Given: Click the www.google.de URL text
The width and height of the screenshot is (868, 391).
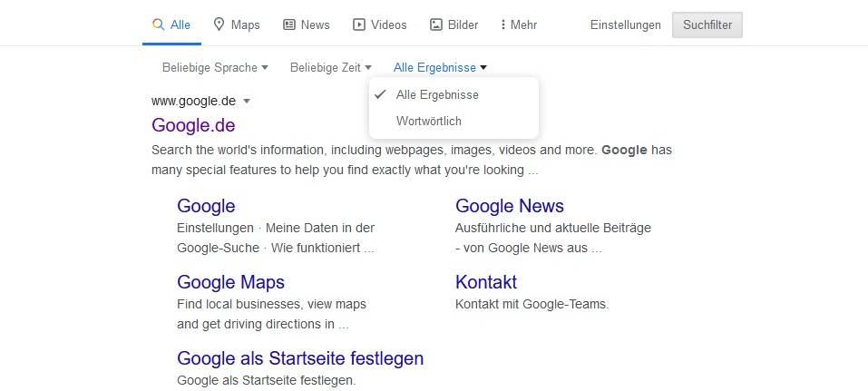Looking at the screenshot, I should [194, 102].
